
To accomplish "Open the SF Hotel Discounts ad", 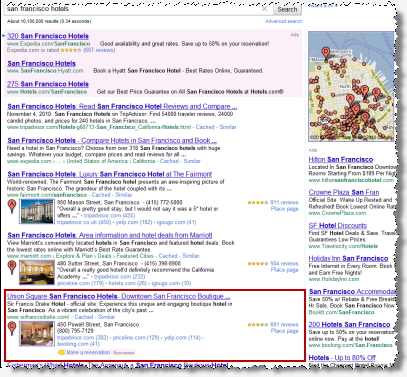I will [338, 226].
